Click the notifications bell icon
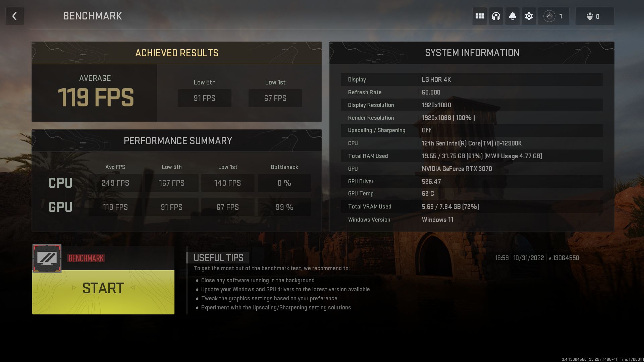 512,16
